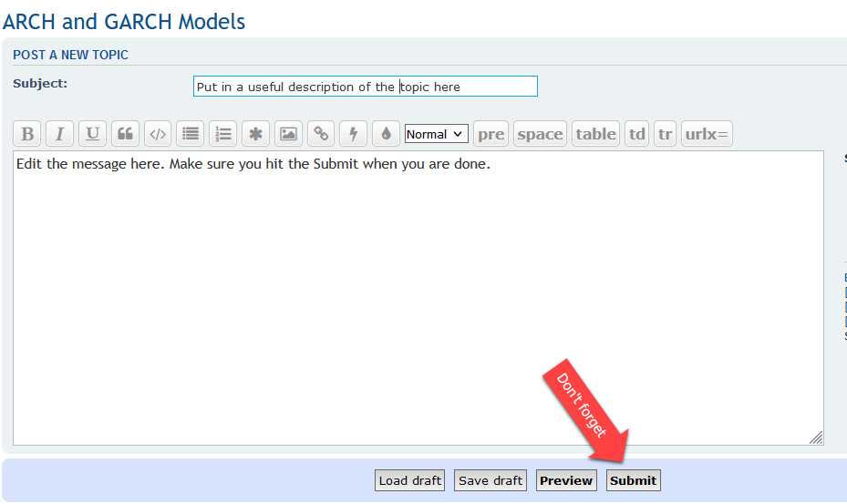
Task: Insert numbered ordered list
Action: (223, 134)
